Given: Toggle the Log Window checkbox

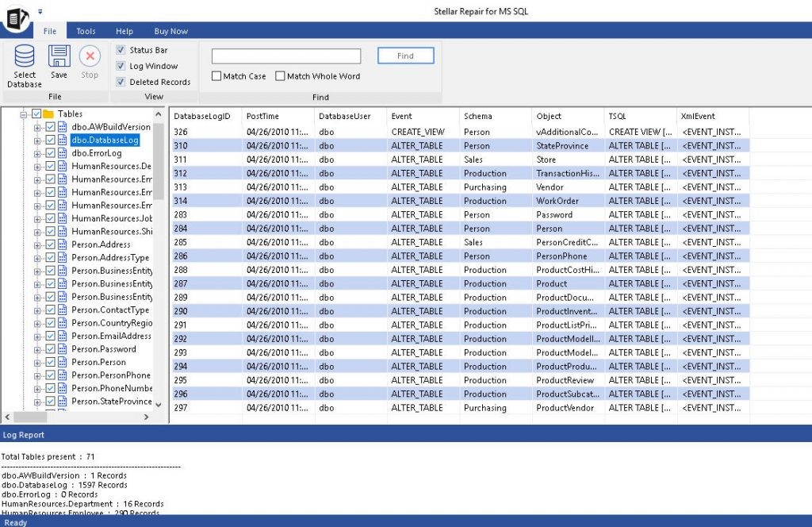Looking at the screenshot, I should (x=121, y=66).
